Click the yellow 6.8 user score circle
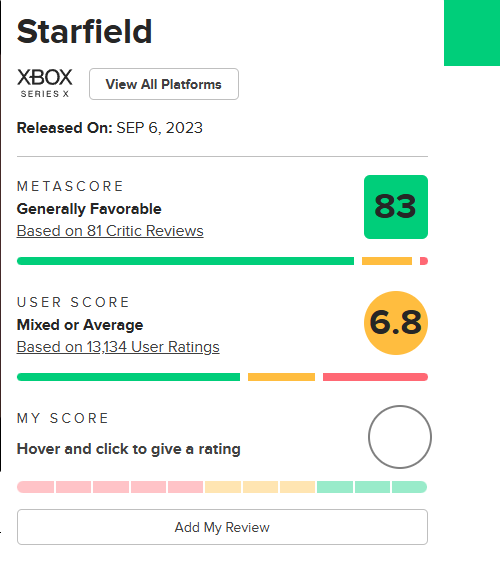 396,323
